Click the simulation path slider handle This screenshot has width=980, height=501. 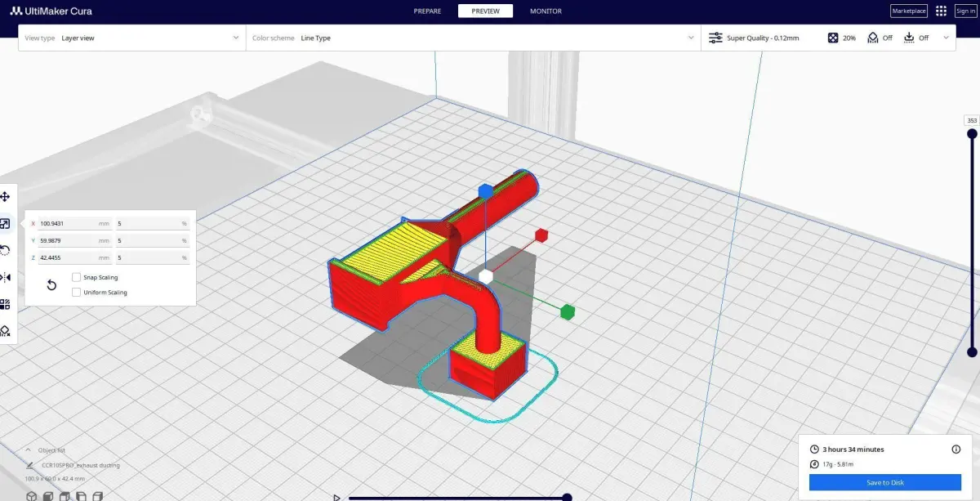pyautogui.click(x=567, y=497)
